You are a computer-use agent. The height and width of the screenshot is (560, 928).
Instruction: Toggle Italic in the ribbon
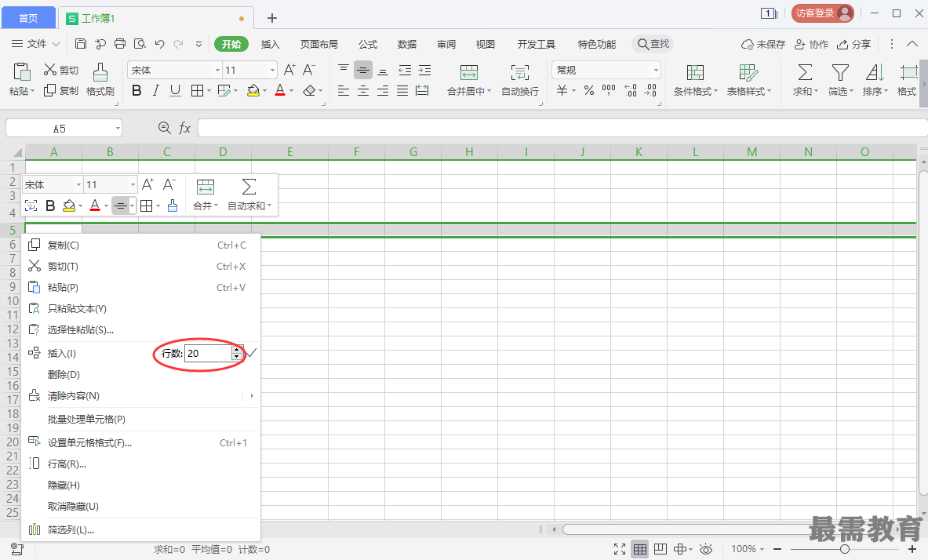click(155, 90)
